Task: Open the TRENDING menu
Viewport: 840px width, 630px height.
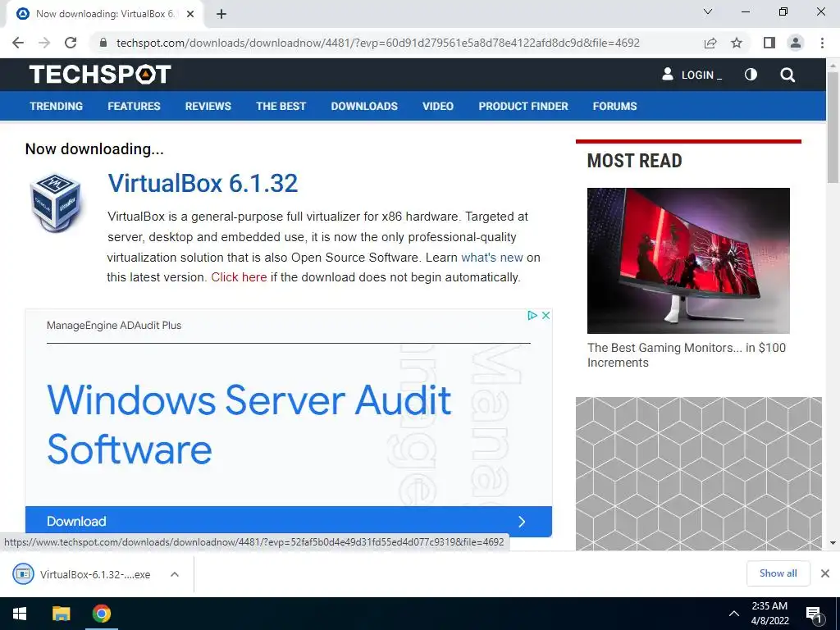Action: (57, 106)
